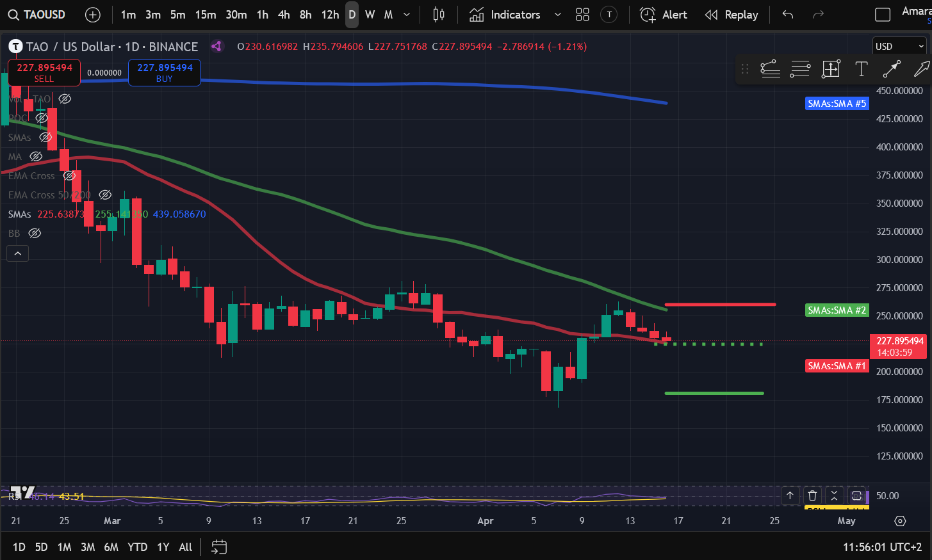Screen dimensions: 932x560
Task: Select the 8h timeframe
Action: [x=306, y=15]
